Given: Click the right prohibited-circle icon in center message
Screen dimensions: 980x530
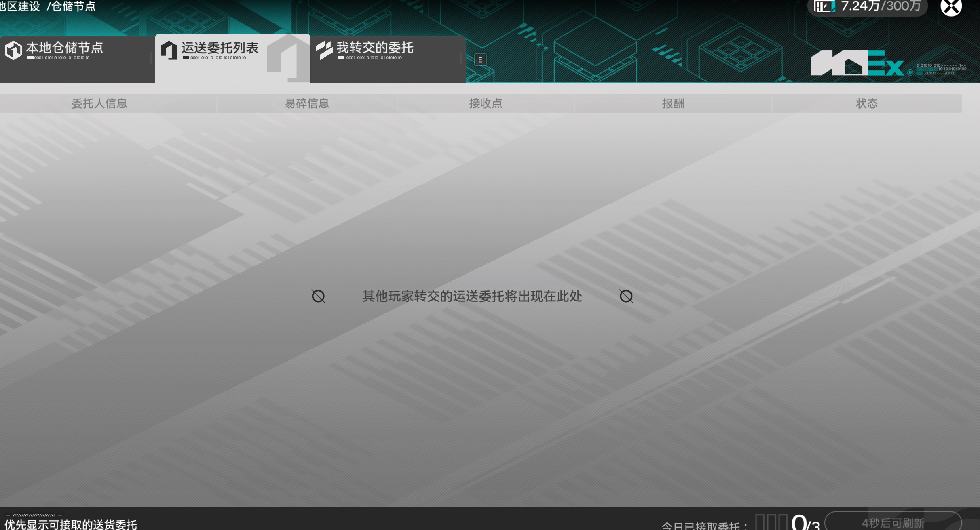Looking at the screenshot, I should click(626, 296).
